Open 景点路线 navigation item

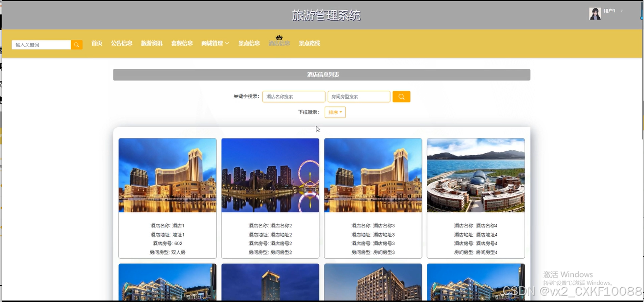(309, 43)
